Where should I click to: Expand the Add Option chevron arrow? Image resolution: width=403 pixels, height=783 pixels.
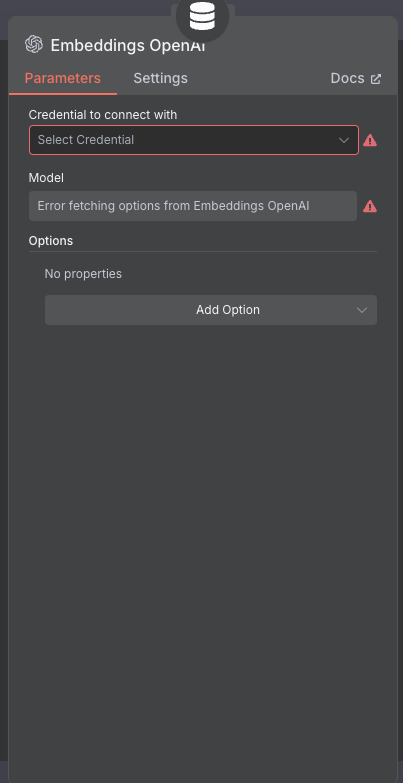coord(362,310)
